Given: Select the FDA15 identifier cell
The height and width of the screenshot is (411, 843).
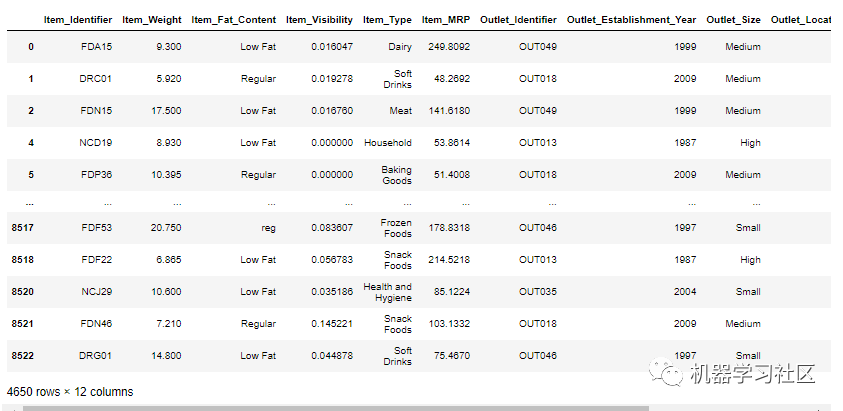Looking at the screenshot, I should pos(96,47).
